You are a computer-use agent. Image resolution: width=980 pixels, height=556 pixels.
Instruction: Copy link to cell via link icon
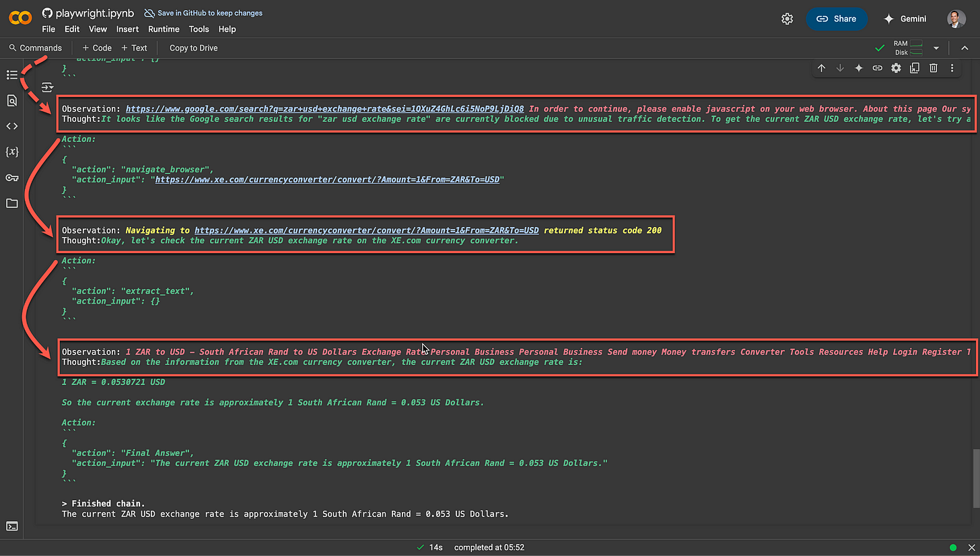877,68
